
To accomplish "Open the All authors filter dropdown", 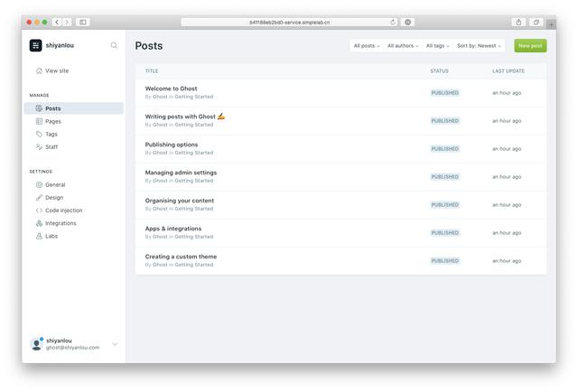I will pyautogui.click(x=403, y=46).
